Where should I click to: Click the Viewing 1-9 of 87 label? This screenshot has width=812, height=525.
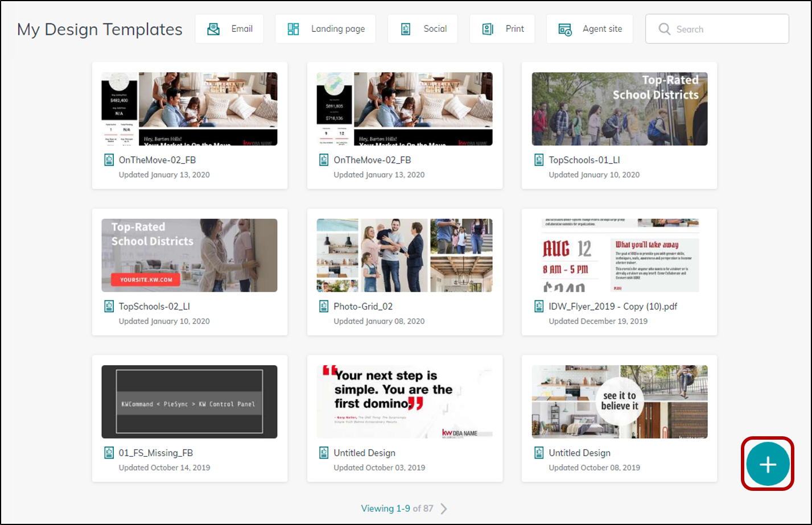click(398, 508)
